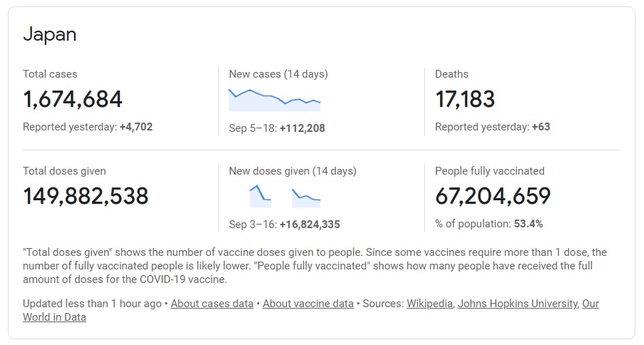Screen dimensions: 644x345
Task: Click the total cases figure 1,674,684
Action: point(73,99)
